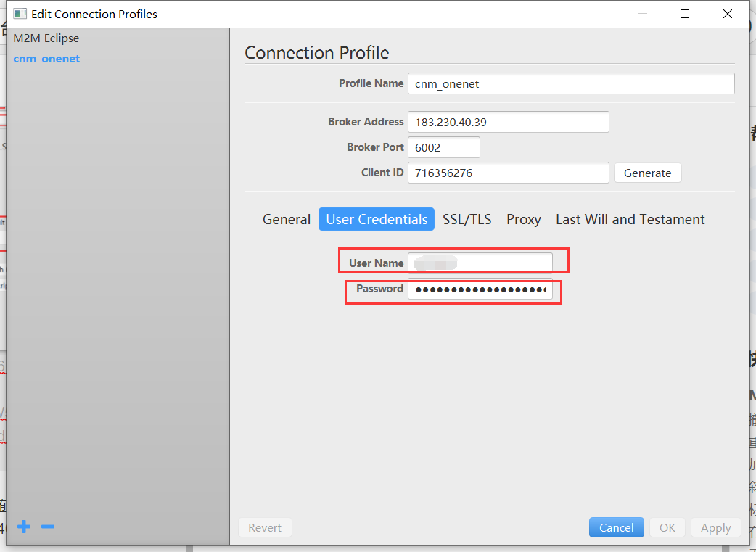This screenshot has height=552, width=756.
Task: Apply the connection profile settings
Action: (715, 527)
